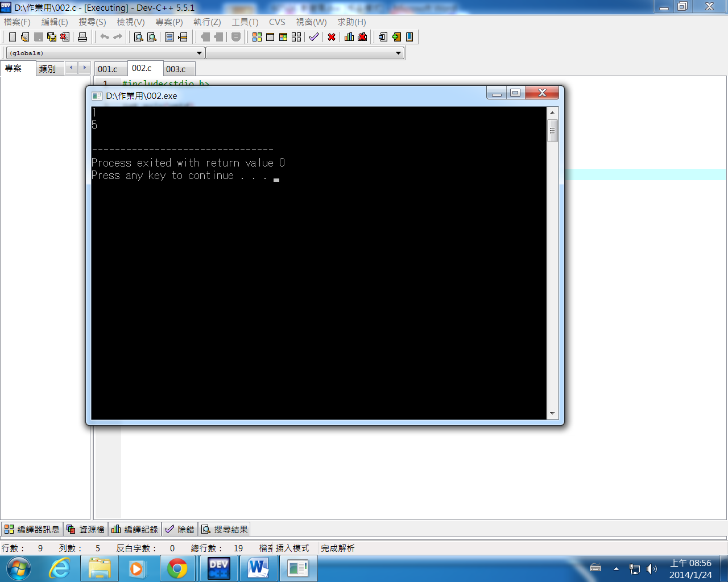
Task: Click the Redo arrow icon
Action: (x=118, y=37)
